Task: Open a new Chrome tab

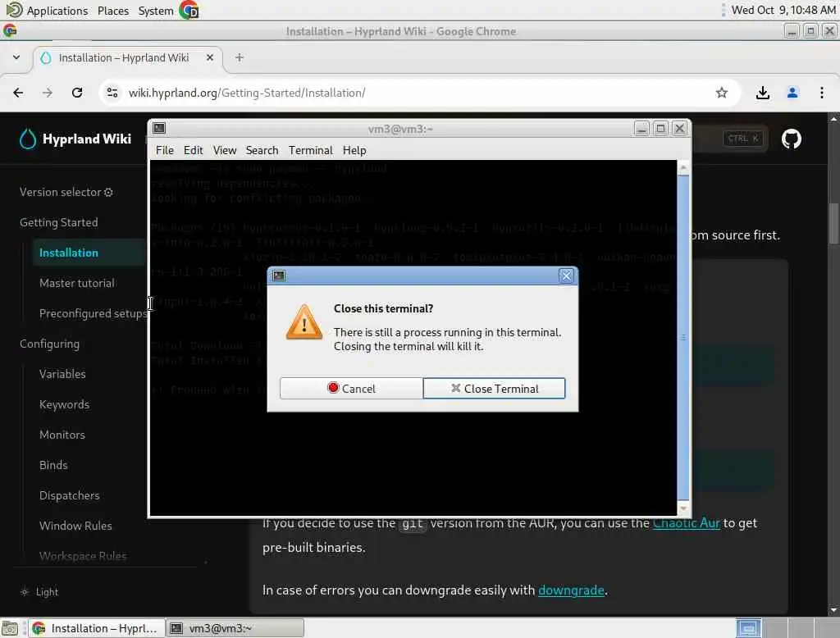Action: click(240, 57)
